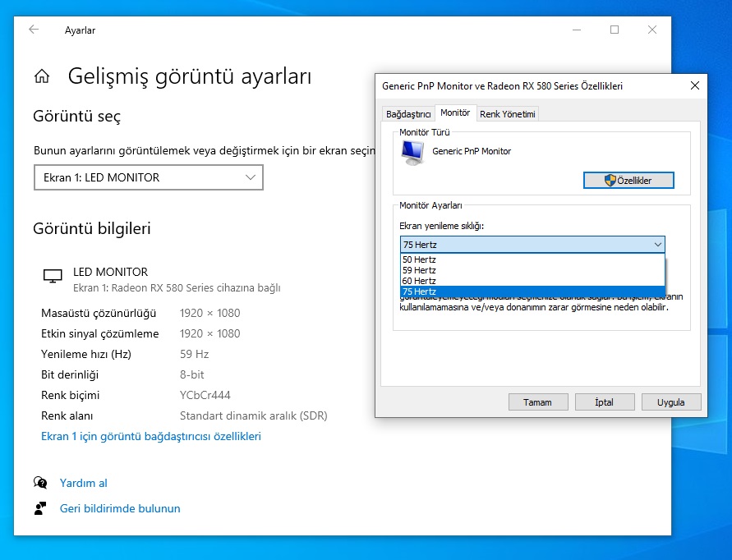The image size is (732, 560).
Task: Open Settings home via the house icon
Action: tap(42, 76)
